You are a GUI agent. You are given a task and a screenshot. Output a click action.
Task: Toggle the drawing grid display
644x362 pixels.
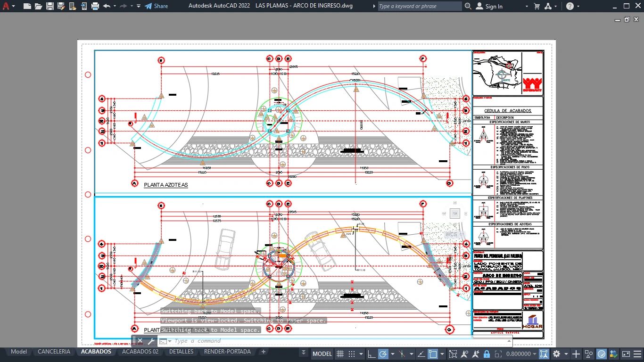pos(339,354)
